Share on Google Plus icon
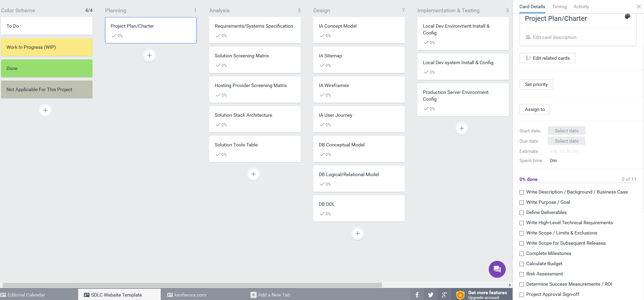 pyautogui.click(x=444, y=295)
